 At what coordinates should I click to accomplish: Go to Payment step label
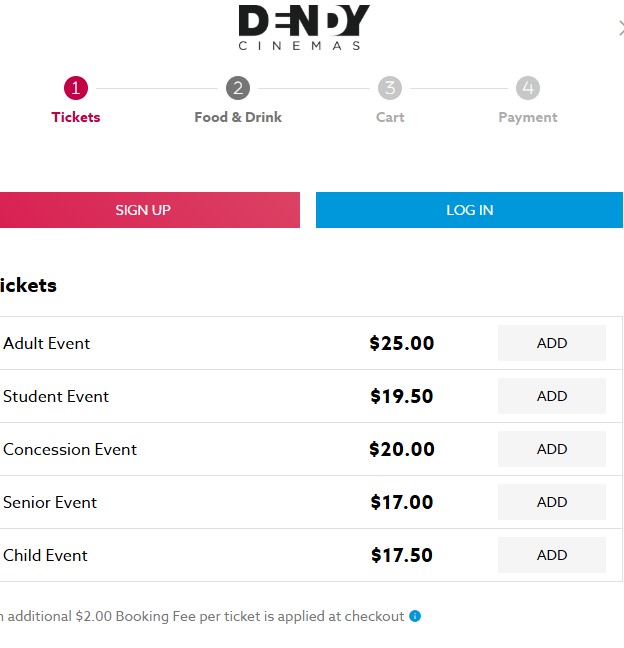coord(528,117)
